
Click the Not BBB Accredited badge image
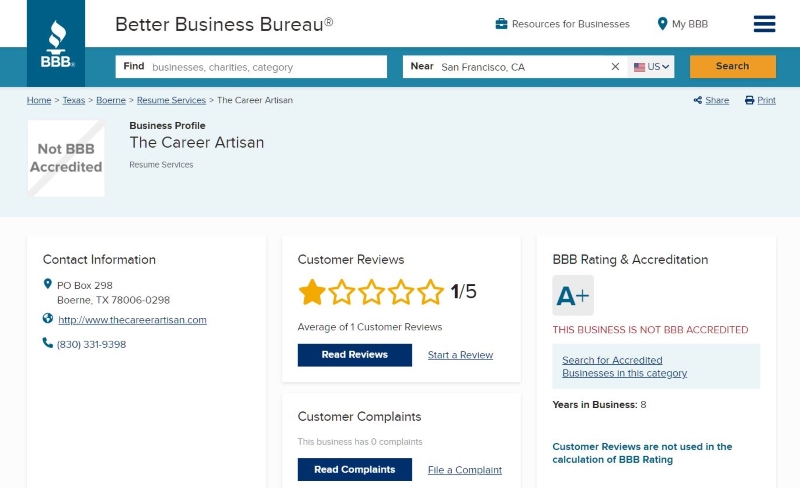pos(66,158)
